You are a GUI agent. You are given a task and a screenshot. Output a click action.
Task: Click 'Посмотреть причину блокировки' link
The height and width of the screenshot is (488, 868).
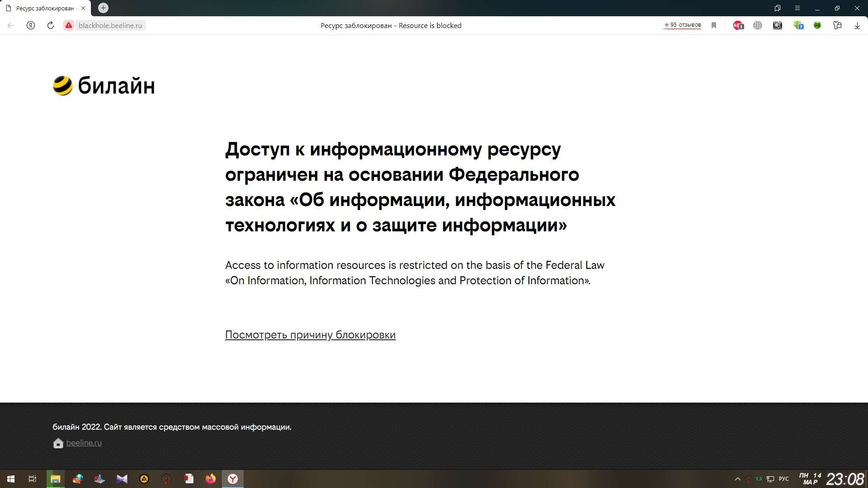(x=310, y=335)
